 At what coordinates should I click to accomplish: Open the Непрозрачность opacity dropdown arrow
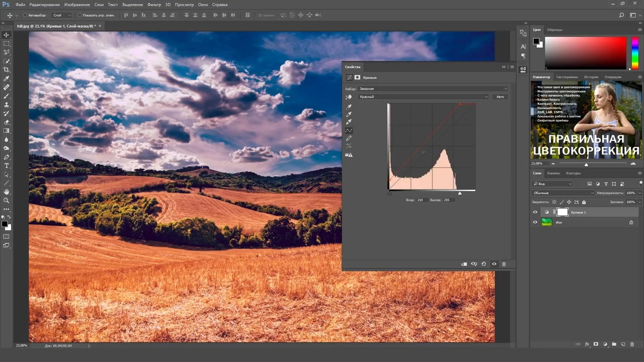pos(639,193)
